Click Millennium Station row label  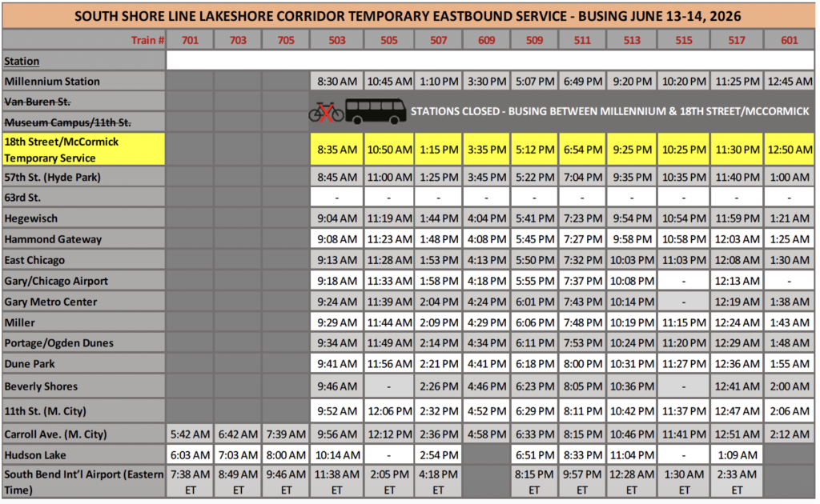pos(52,82)
